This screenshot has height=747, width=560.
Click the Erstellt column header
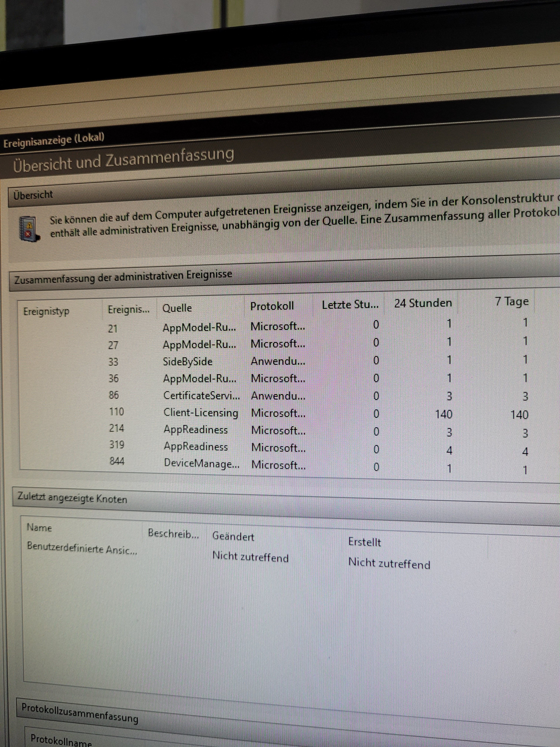(x=365, y=542)
